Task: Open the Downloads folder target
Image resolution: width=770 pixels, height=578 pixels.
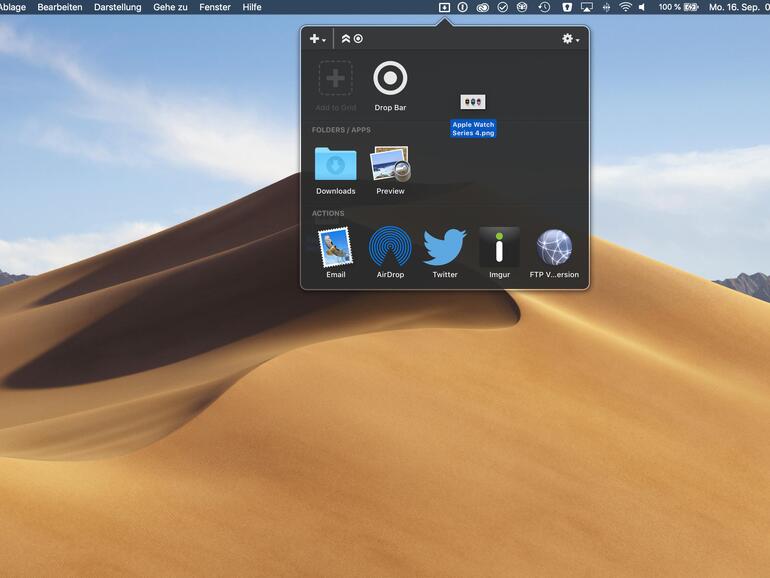Action: coord(335,164)
